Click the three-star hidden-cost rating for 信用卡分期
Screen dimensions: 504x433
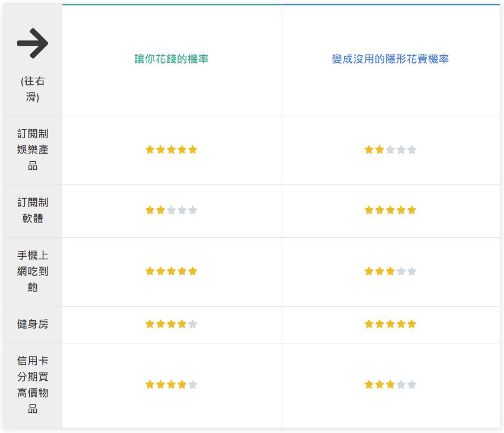click(x=390, y=384)
